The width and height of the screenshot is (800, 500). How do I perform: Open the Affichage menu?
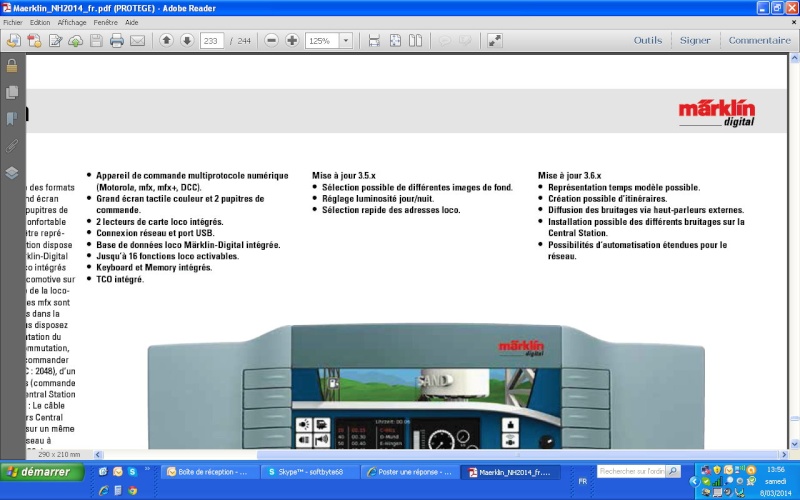point(72,22)
